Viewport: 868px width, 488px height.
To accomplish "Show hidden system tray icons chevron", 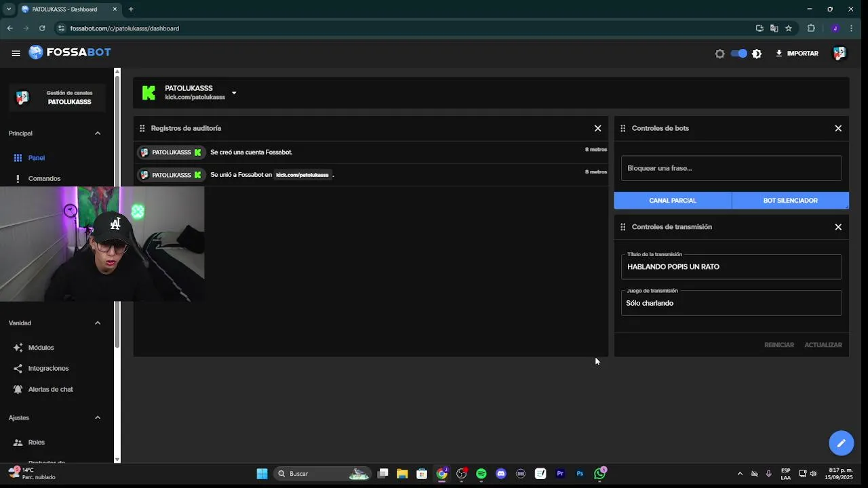I will (740, 474).
